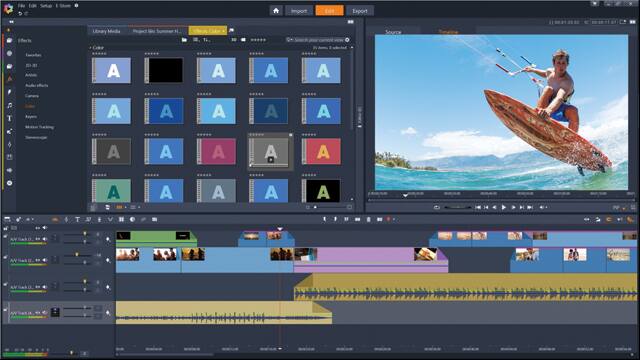Click the loop playback icon in player
Screen dimensions: 640x360
click(437, 207)
